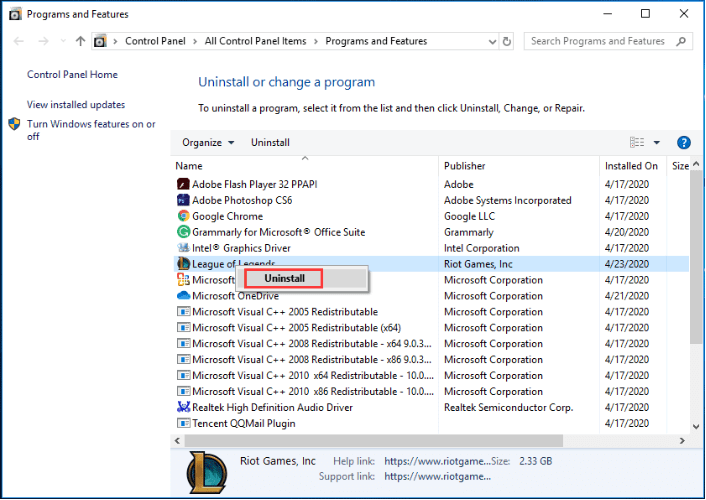
Task: Select the Google Chrome row name
Action: tap(227, 216)
